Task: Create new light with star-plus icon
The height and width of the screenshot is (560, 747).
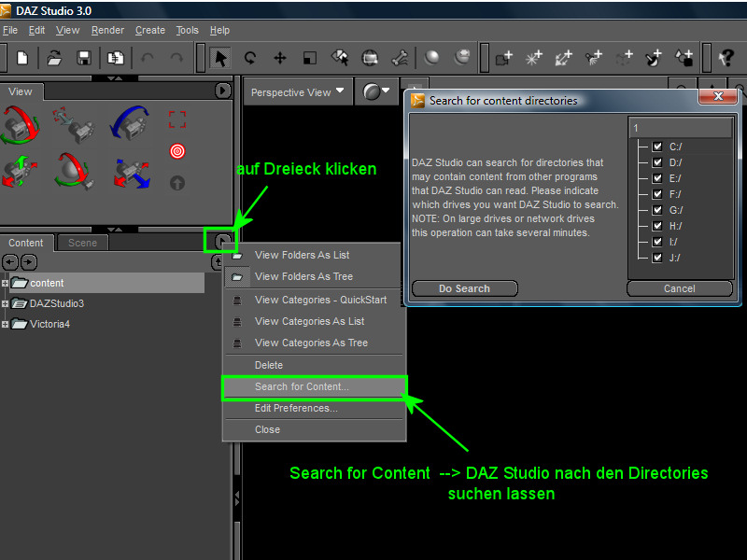Action: coord(533,58)
